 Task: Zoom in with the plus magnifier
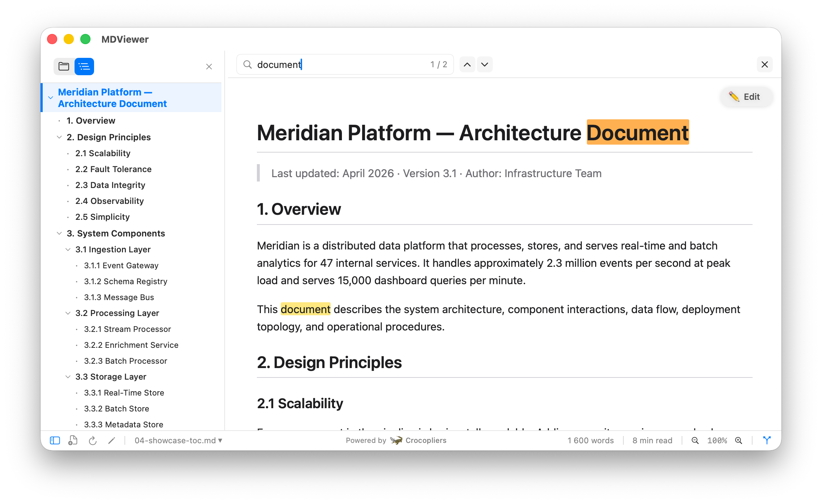[x=739, y=440]
